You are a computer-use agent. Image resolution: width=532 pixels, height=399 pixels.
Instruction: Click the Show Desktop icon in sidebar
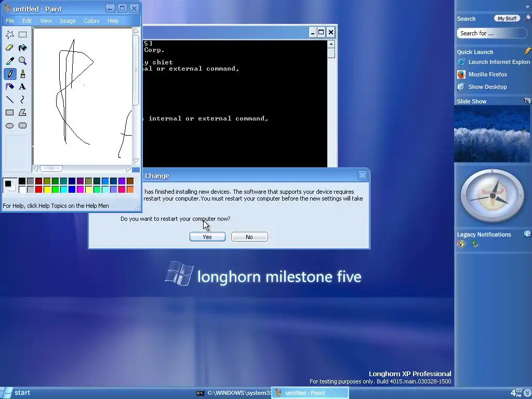pos(461,87)
